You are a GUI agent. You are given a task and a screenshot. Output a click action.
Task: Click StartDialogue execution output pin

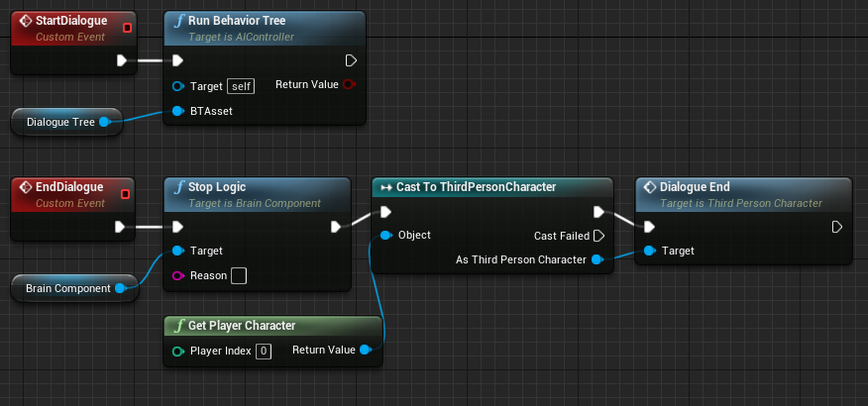121,60
